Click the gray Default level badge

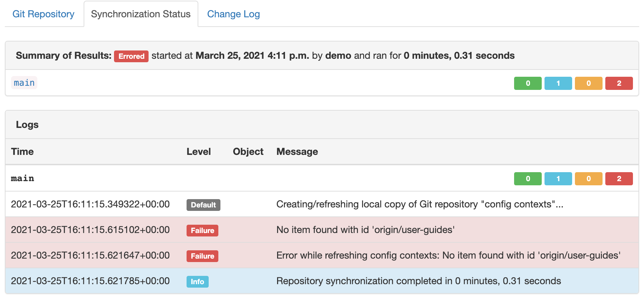point(203,205)
